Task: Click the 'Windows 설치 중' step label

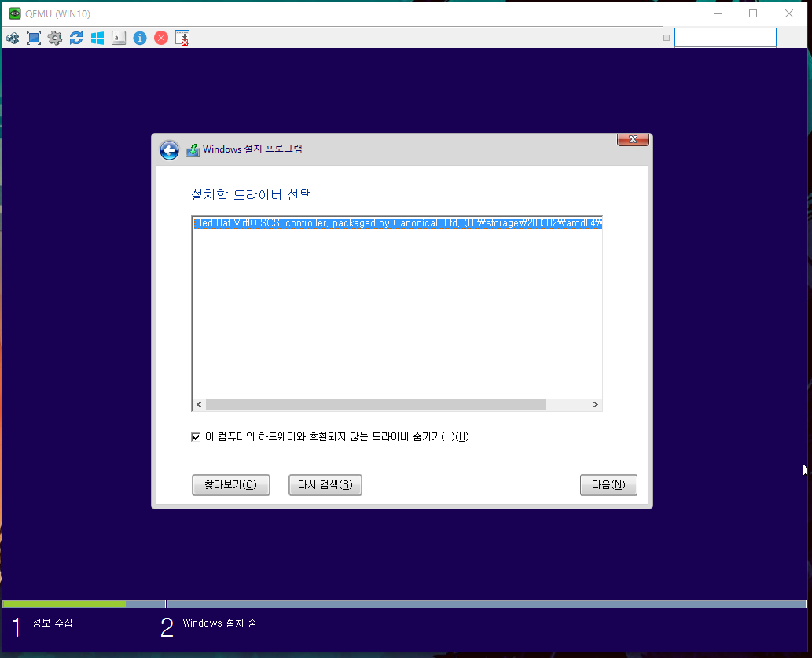Action: 219,623
